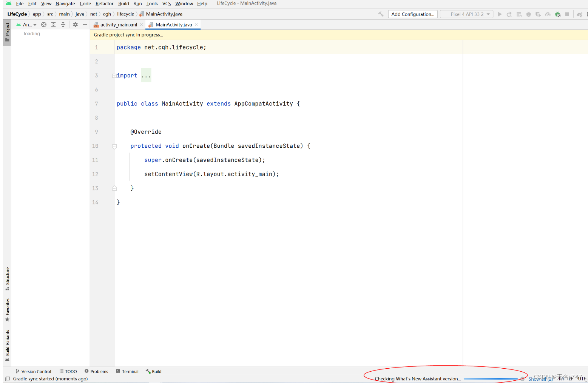The width and height of the screenshot is (588, 383).
Task: Expand the folded import statements
Action: (x=146, y=75)
